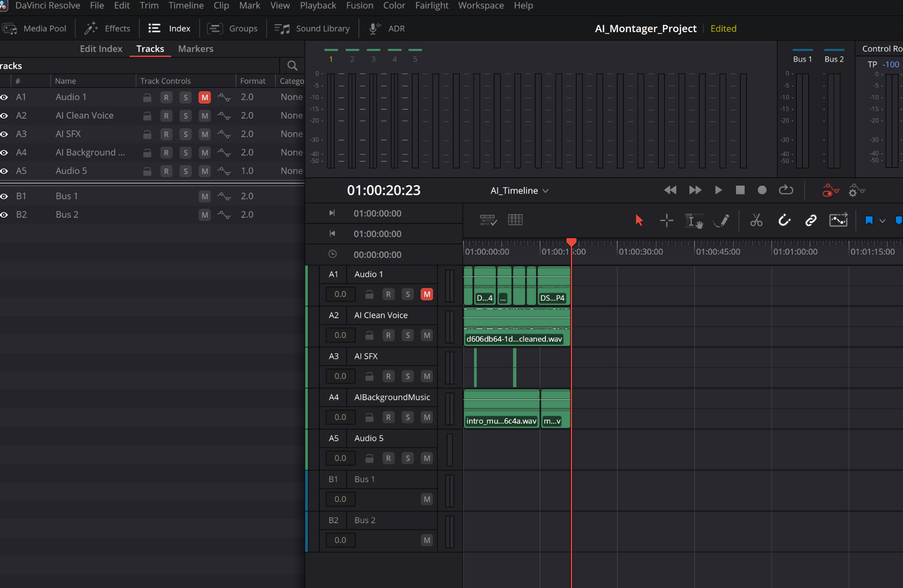Select the edit selection hand tool
The width and height of the screenshot is (903, 588).
coord(694,220)
